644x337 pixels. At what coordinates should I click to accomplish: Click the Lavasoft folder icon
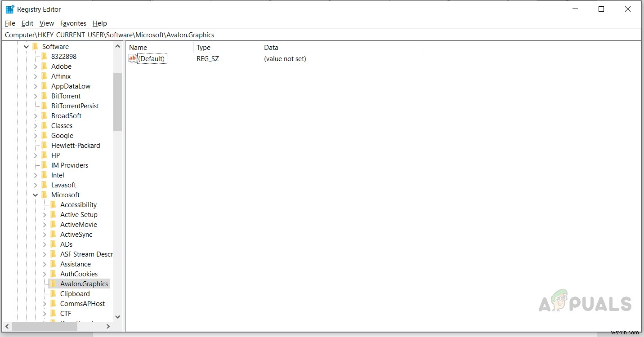[x=44, y=185]
